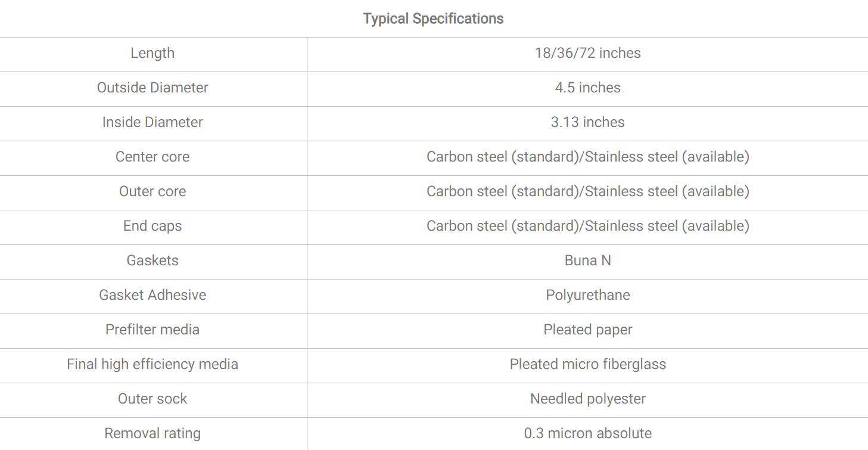Click the Center core material value
The image size is (868, 450).
point(587,157)
